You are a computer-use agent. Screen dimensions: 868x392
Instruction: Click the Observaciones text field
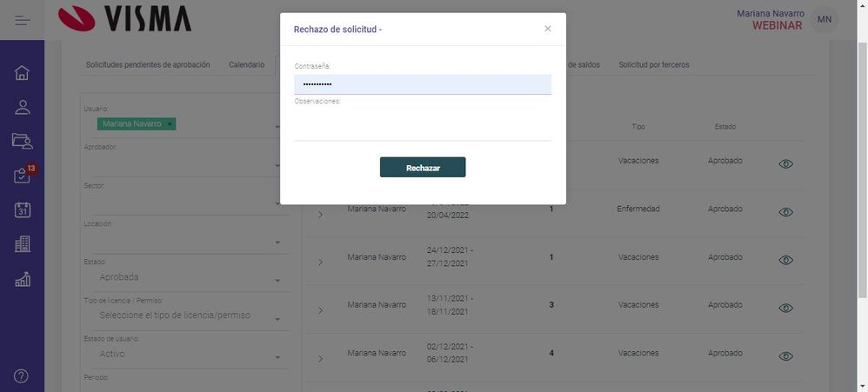tap(423, 123)
